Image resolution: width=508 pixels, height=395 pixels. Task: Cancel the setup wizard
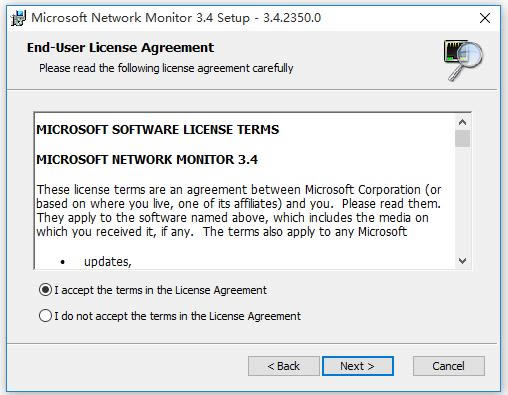(449, 366)
